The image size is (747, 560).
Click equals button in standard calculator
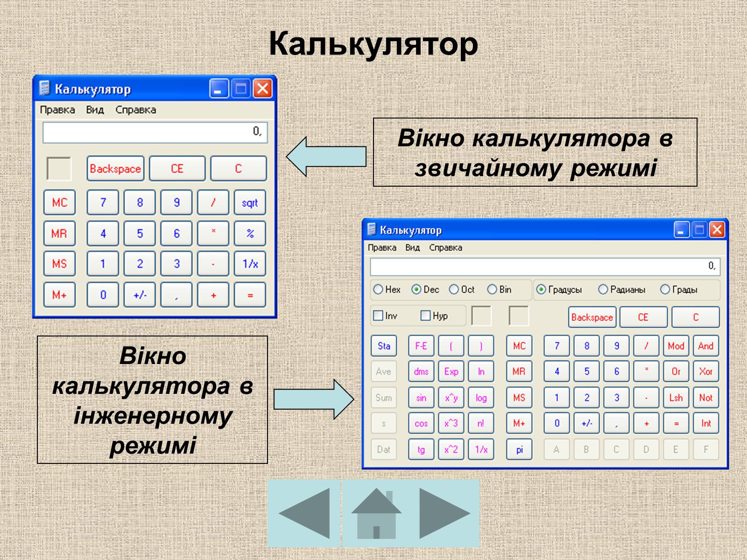(x=250, y=295)
